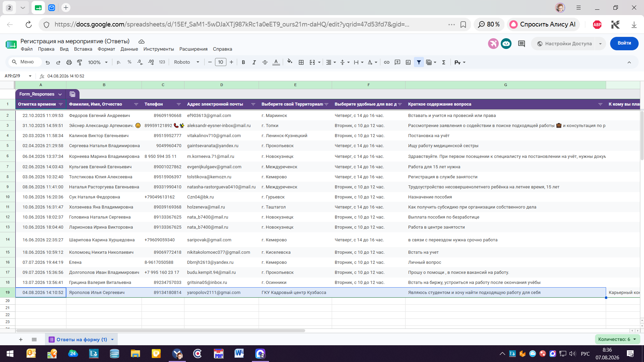Viewport: 644px width, 362px height.
Task: Open filter on Отметка времени column
Action: tap(61, 104)
